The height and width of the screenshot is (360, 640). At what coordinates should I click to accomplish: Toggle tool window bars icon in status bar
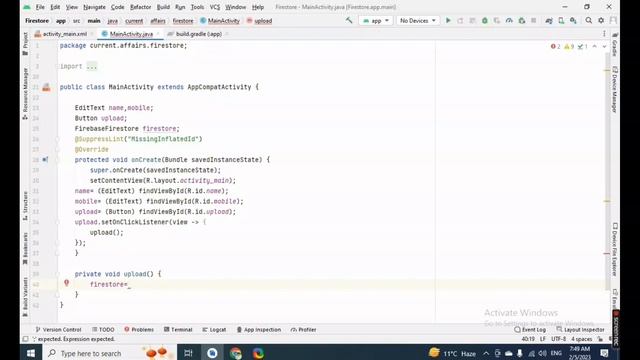[25, 339]
